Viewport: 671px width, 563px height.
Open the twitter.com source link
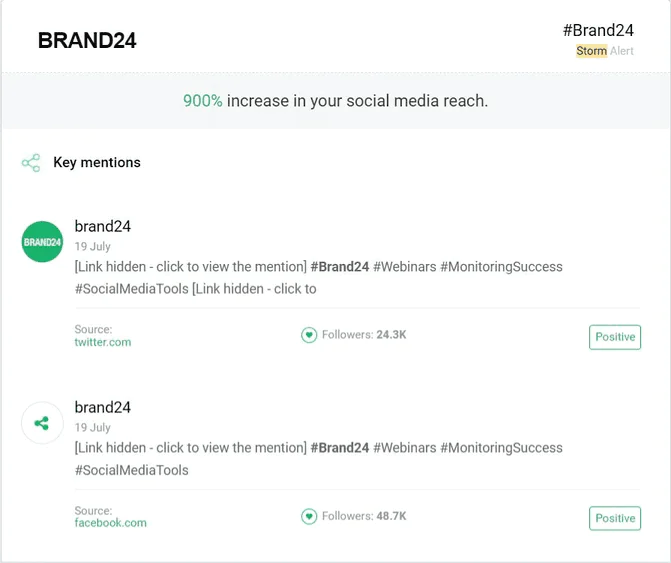(x=103, y=342)
